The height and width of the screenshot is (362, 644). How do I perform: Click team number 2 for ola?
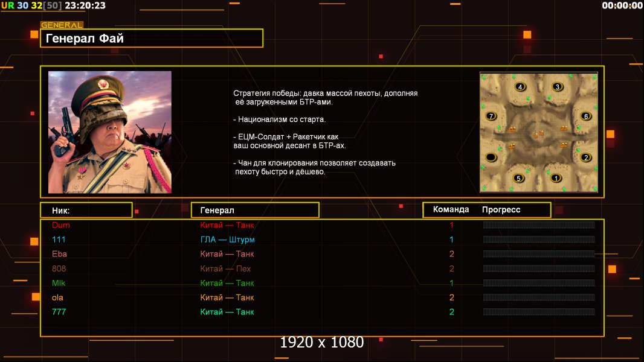tap(451, 297)
